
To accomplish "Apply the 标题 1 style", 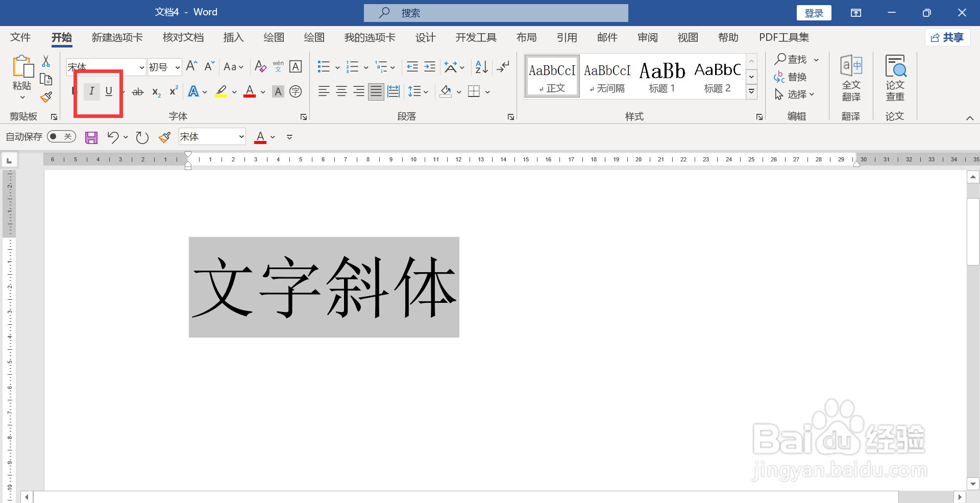I will tap(662, 77).
